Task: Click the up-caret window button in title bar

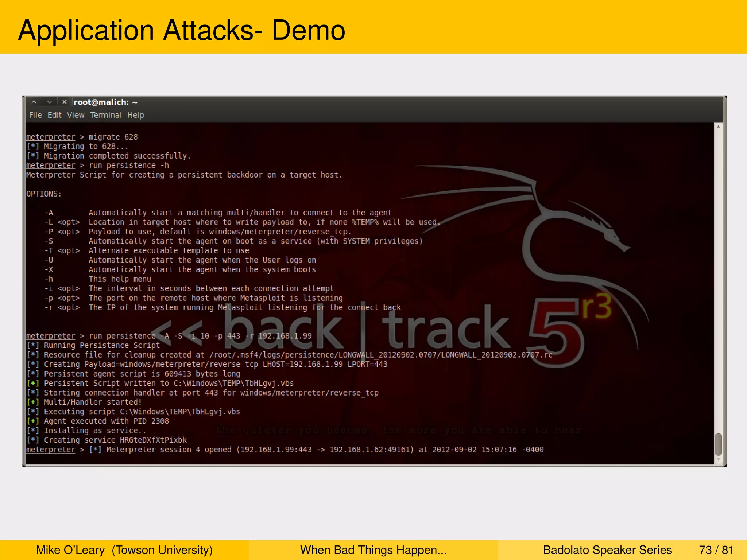Action: tap(34, 102)
